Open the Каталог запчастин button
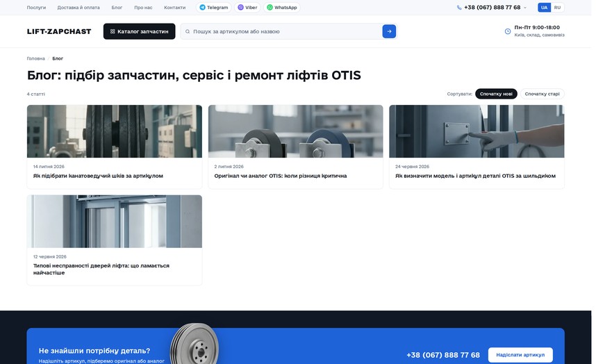 click(139, 31)
